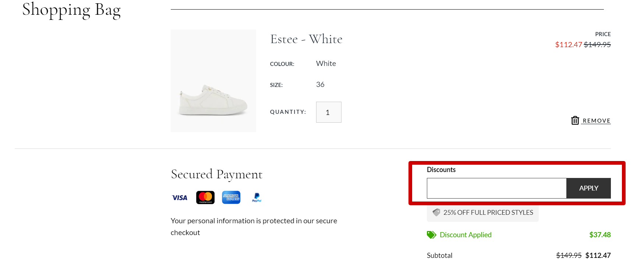Click the red sale price $112.47

[x=568, y=45]
